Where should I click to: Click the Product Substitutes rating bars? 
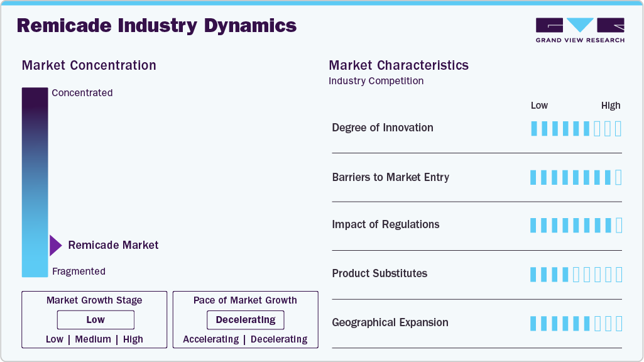tap(576, 274)
